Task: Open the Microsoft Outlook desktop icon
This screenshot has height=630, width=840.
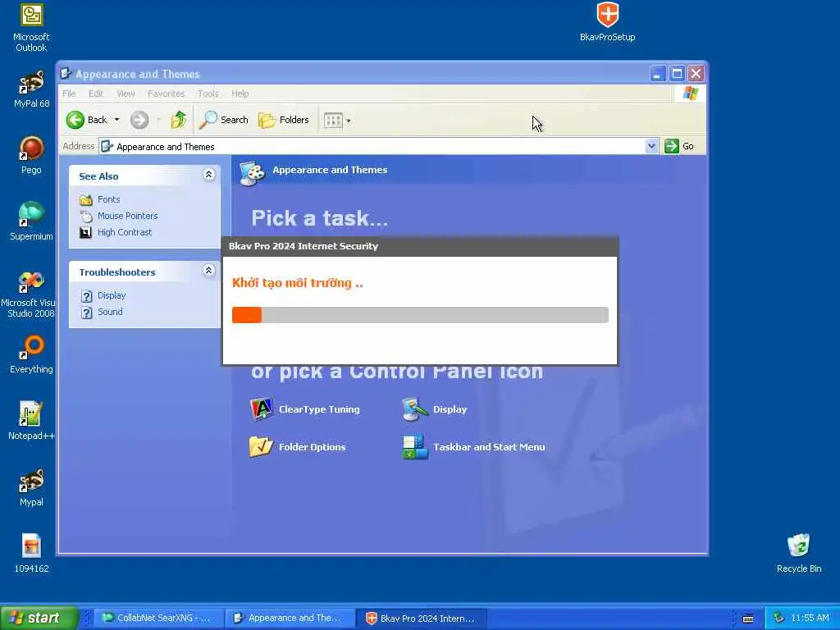Action: pyautogui.click(x=31, y=28)
